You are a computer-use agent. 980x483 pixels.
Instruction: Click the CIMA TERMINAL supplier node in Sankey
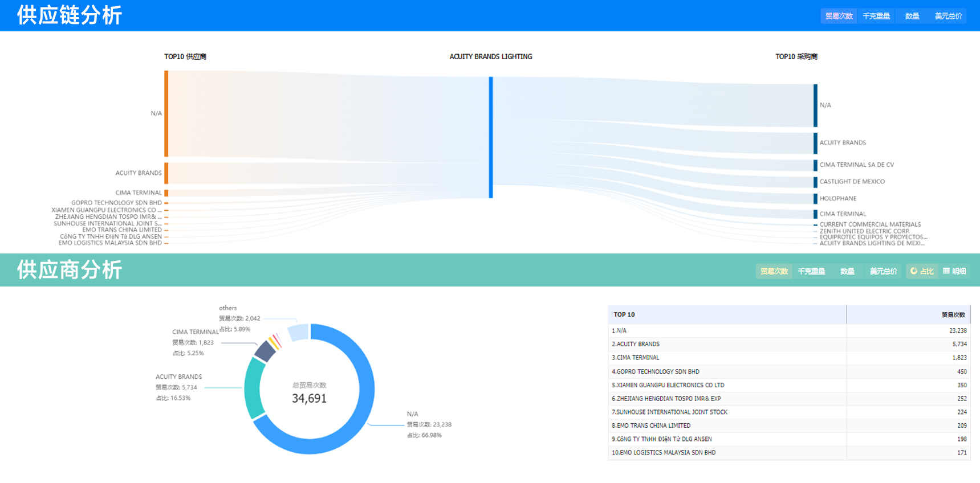point(166,193)
